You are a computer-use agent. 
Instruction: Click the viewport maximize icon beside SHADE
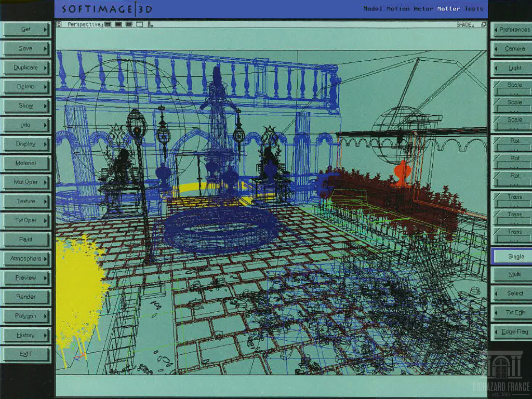pos(483,25)
